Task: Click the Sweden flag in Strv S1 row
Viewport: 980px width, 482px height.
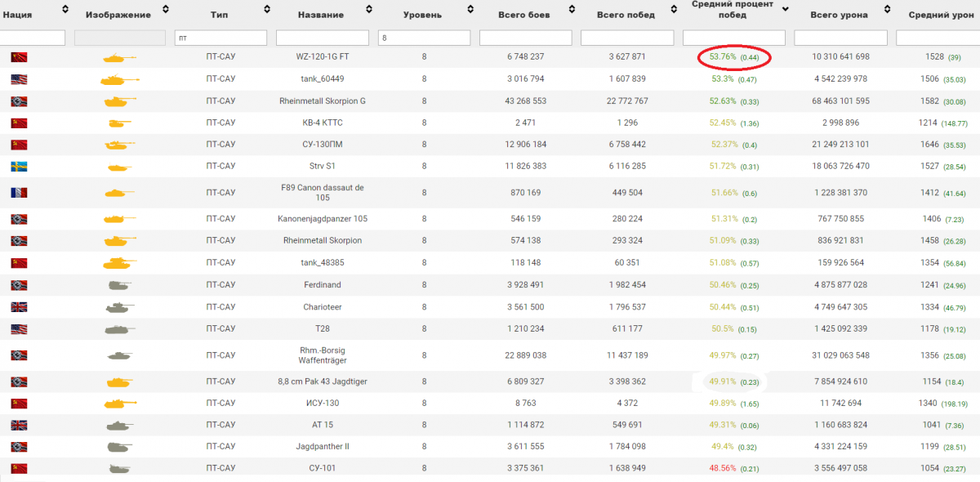Action: 19,167
